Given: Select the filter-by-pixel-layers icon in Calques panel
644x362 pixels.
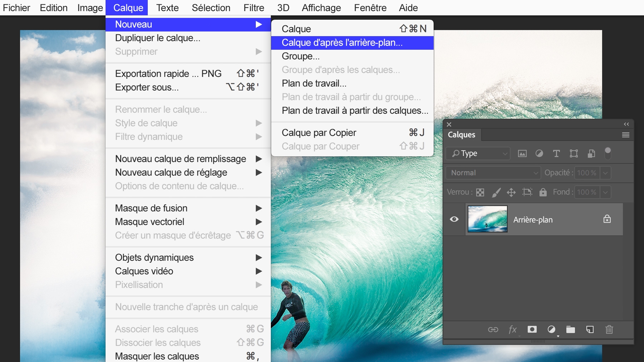Looking at the screenshot, I should click(523, 153).
